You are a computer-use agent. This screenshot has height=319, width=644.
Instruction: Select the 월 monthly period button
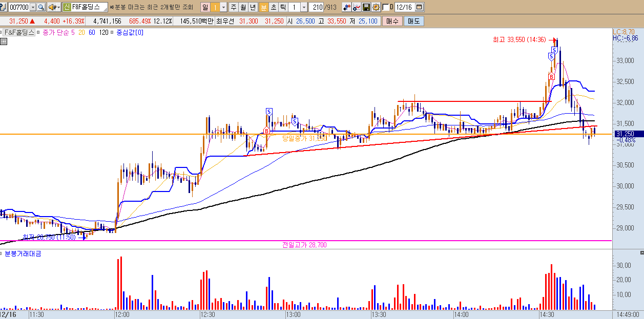(243, 7)
